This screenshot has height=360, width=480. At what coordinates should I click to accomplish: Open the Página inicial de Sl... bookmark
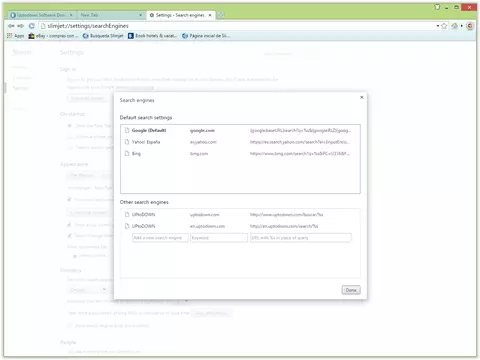(x=206, y=36)
